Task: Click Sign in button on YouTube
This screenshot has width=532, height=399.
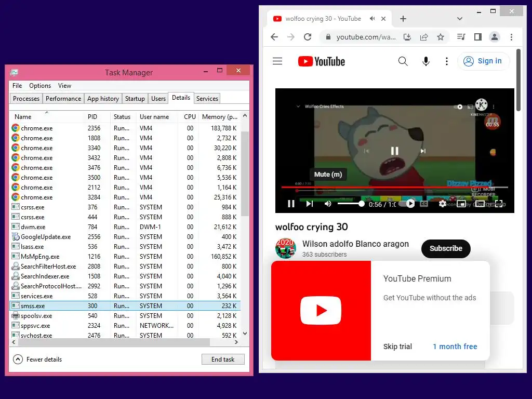Action: tap(484, 61)
